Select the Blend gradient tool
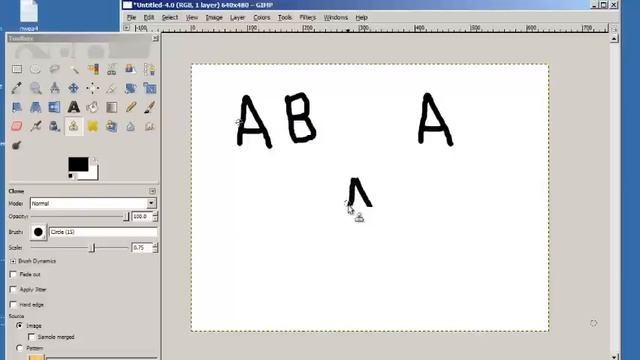Viewport: 640px width, 360px height. (111, 107)
